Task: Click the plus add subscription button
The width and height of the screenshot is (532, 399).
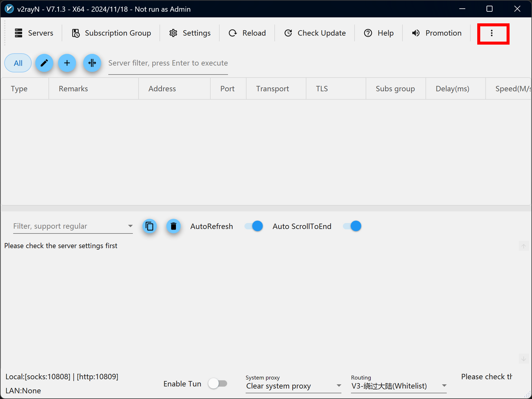Action: pyautogui.click(x=67, y=63)
